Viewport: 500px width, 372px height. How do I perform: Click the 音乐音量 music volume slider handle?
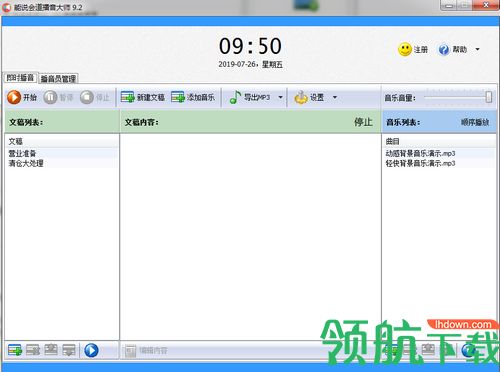tap(489, 97)
